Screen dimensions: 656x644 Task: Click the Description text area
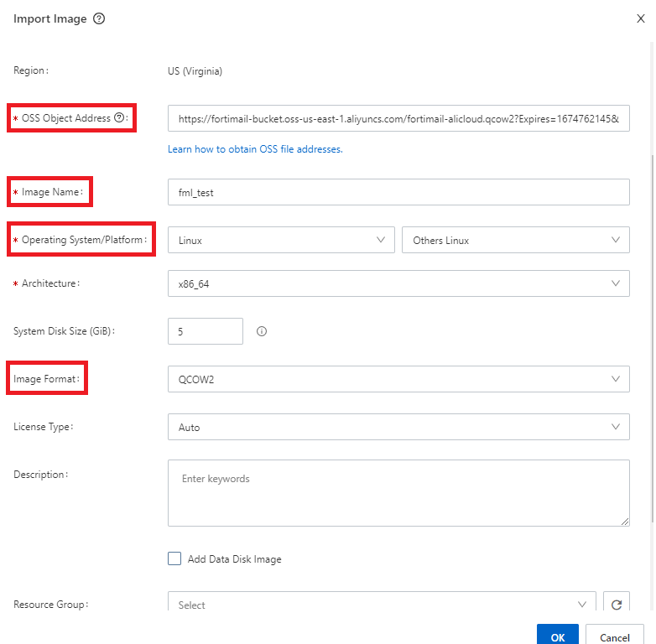pyautogui.click(x=398, y=493)
